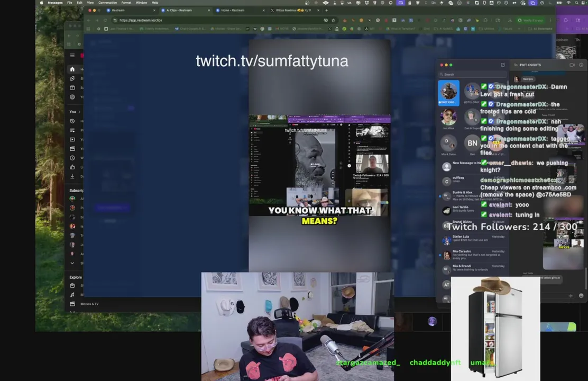Open the Brandi Divine conversation
This screenshot has height=381, width=588.
pyautogui.click(x=473, y=225)
